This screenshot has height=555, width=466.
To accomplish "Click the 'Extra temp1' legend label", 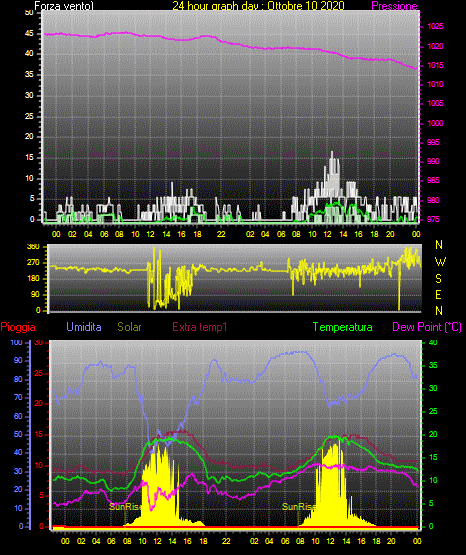I will pyautogui.click(x=200, y=327).
